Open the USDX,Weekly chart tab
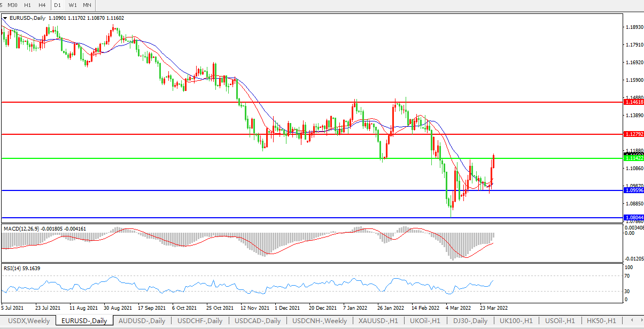This screenshot has width=644, height=329. pyautogui.click(x=29, y=321)
